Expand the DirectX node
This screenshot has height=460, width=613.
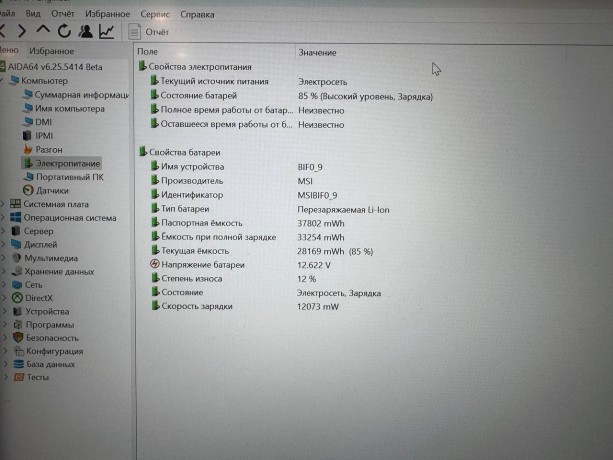(x=4, y=298)
